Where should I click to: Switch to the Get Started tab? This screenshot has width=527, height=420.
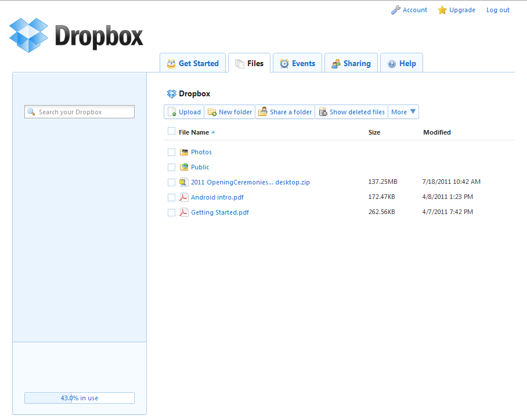tap(193, 63)
